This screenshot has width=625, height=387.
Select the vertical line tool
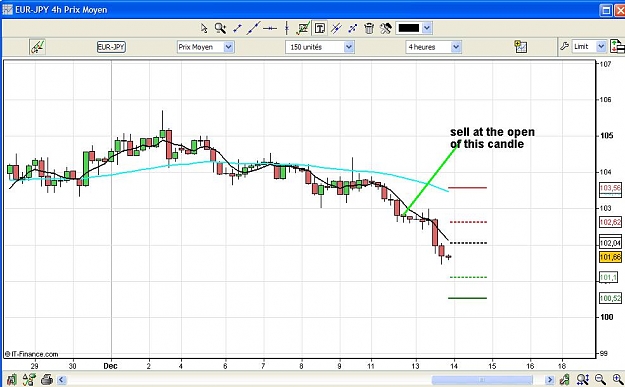coord(287,28)
